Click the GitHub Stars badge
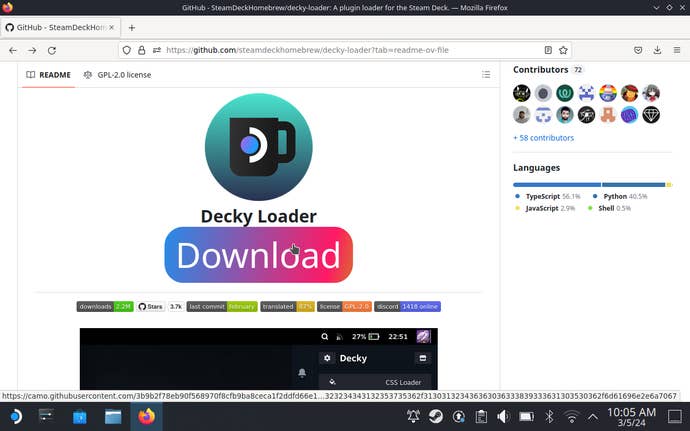 [150, 306]
